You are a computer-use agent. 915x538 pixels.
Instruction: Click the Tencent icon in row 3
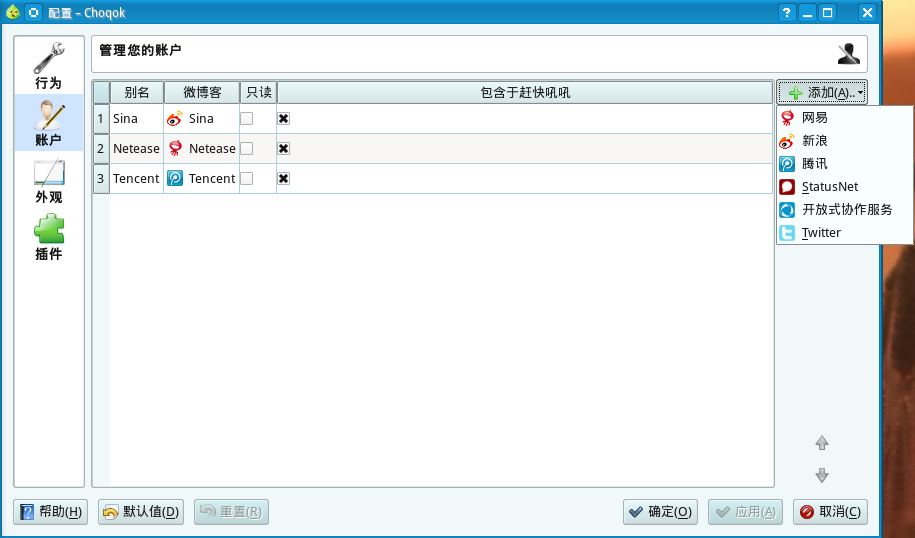point(174,178)
